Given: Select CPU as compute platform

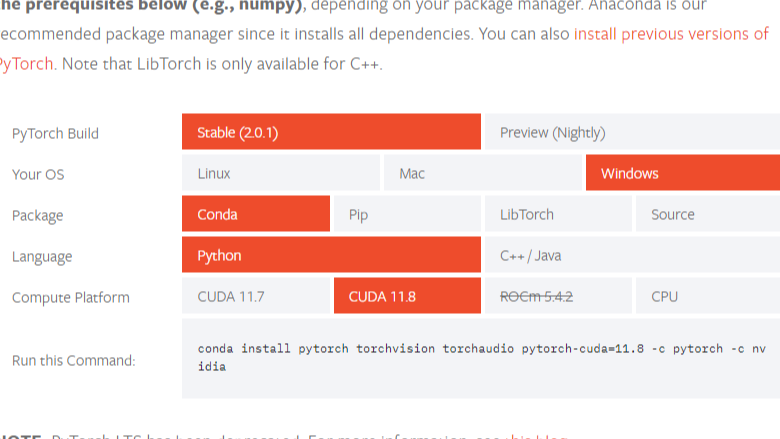Looking at the screenshot, I should point(707,296).
